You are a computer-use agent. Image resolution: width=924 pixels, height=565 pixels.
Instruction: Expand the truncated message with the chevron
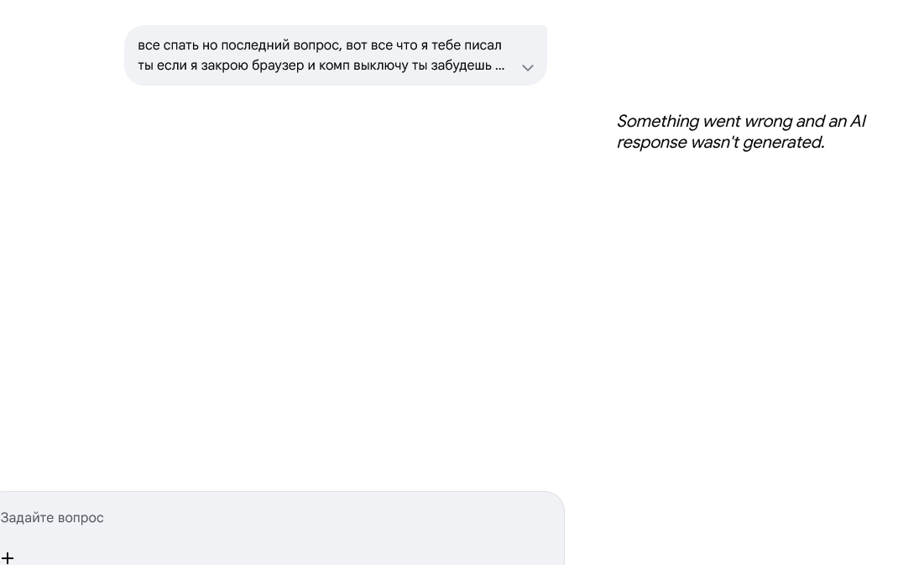pyautogui.click(x=527, y=68)
